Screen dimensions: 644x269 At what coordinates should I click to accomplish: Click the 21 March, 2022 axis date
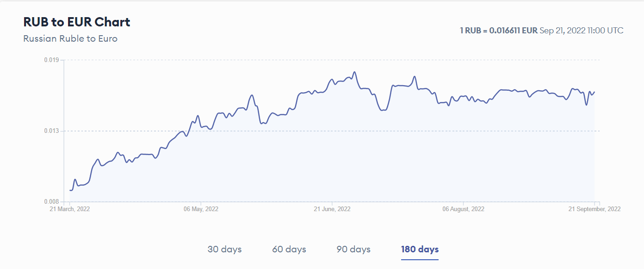click(70, 209)
